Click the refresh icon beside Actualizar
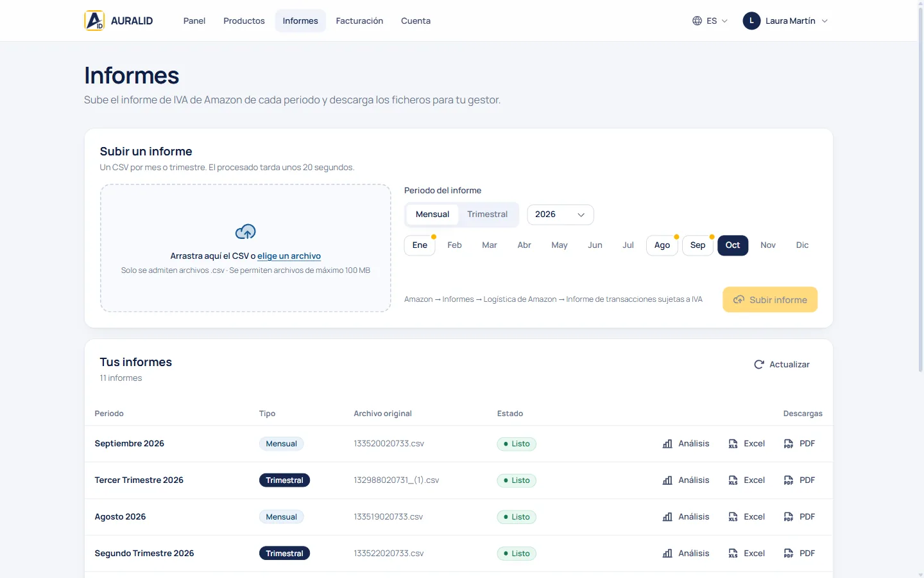This screenshot has height=578, width=924. tap(759, 364)
